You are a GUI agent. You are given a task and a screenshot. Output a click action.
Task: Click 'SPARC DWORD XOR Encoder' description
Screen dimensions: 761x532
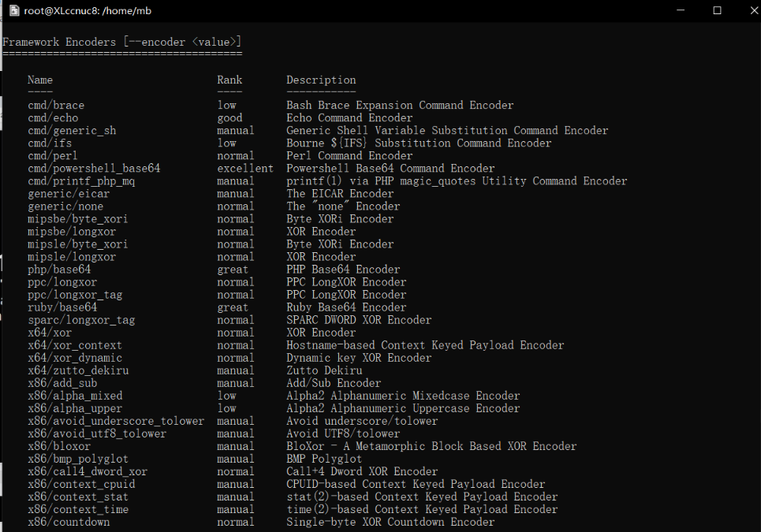359,319
